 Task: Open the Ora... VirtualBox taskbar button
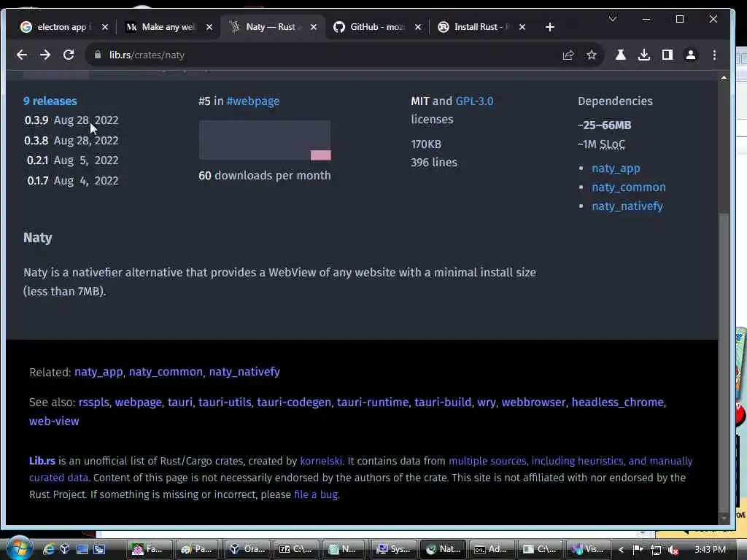pyautogui.click(x=248, y=549)
